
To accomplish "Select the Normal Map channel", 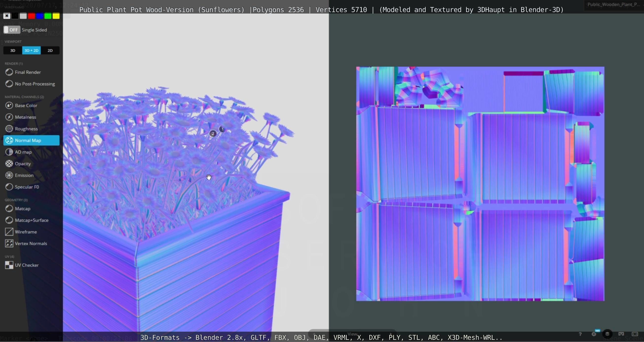I will click(31, 140).
